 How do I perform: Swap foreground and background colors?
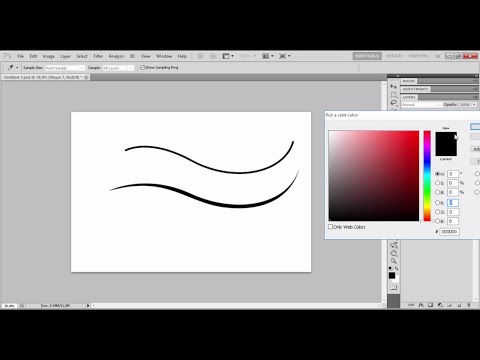point(397,268)
